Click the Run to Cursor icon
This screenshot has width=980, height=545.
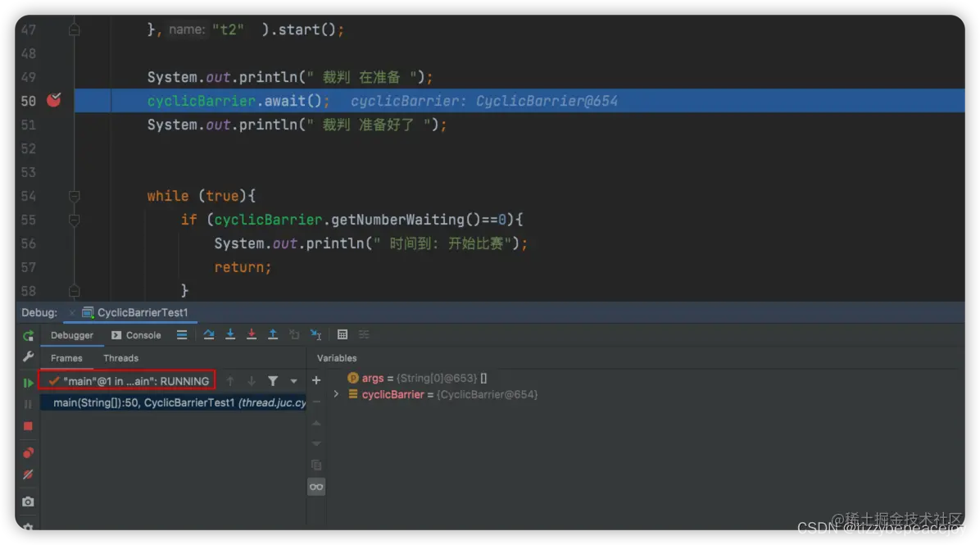tap(316, 335)
